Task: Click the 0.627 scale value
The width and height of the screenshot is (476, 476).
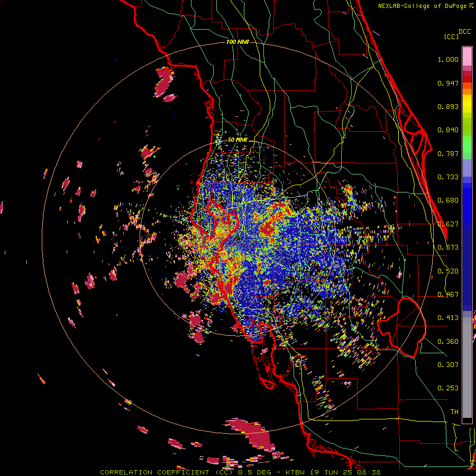Action: point(448,224)
